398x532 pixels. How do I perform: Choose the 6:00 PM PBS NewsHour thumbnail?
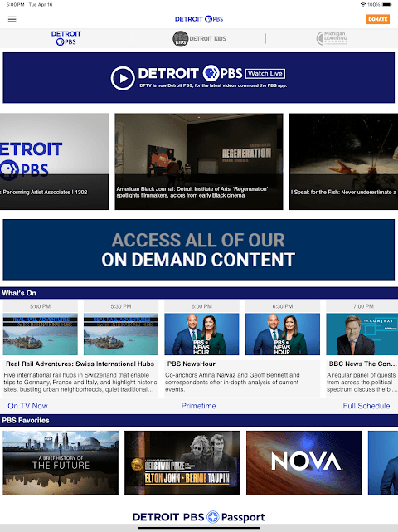201,334
